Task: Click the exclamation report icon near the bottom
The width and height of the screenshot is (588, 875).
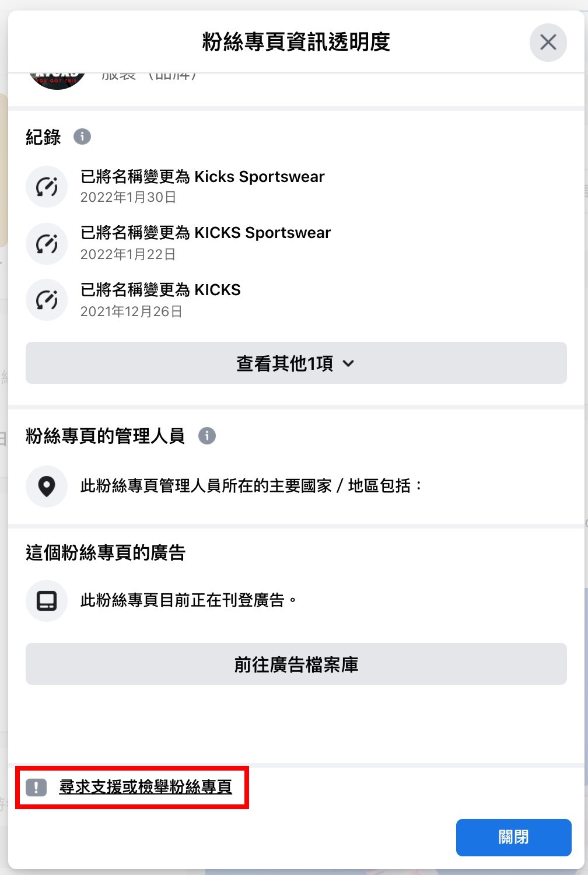Action: 36,787
